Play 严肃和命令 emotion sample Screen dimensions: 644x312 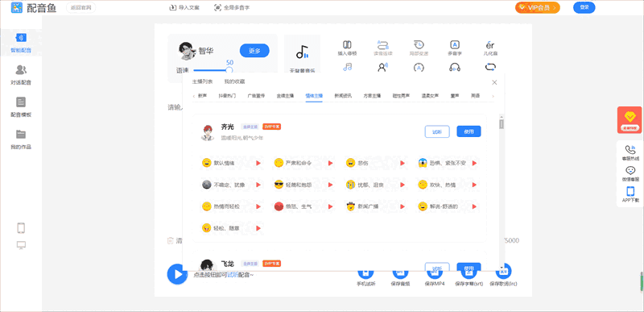[x=330, y=163]
